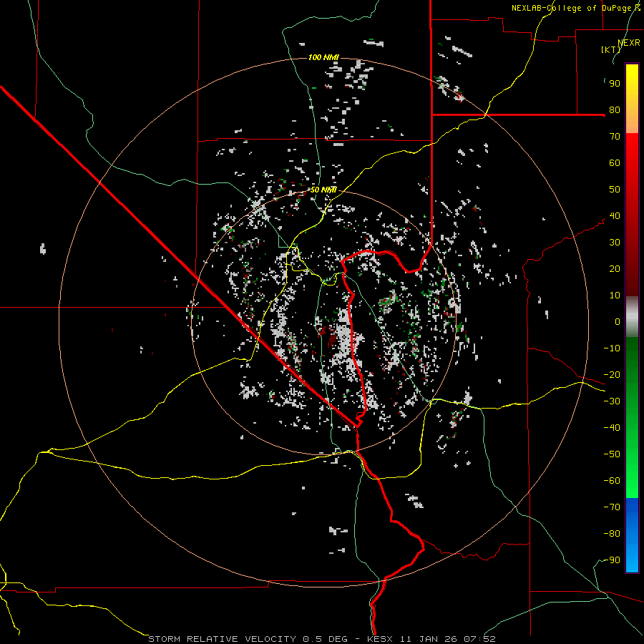Click the 10 value on velocity scale
The image size is (644, 644).
615,296
